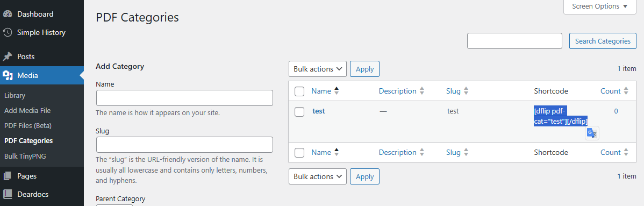Open the bottom Bulk actions dropdown
The height and width of the screenshot is (206, 644).
click(x=318, y=176)
